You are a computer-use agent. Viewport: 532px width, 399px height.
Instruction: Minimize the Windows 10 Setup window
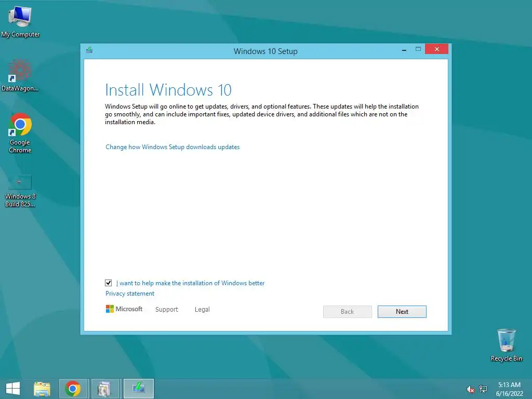pos(404,49)
